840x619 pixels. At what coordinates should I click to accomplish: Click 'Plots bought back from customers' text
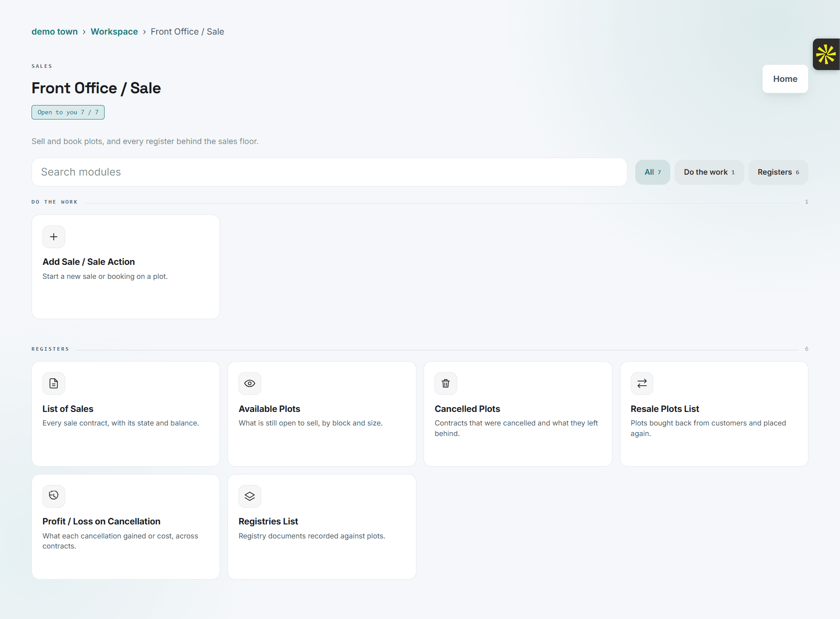pos(708,428)
